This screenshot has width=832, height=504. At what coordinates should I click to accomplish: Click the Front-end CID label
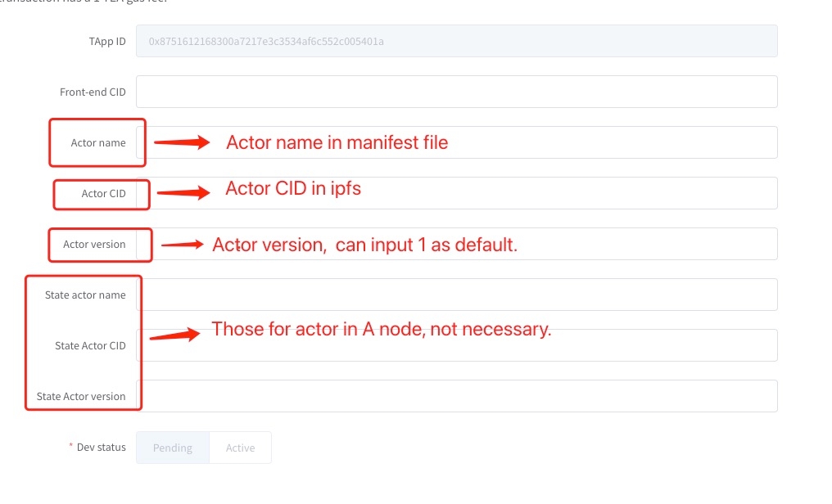pos(93,92)
